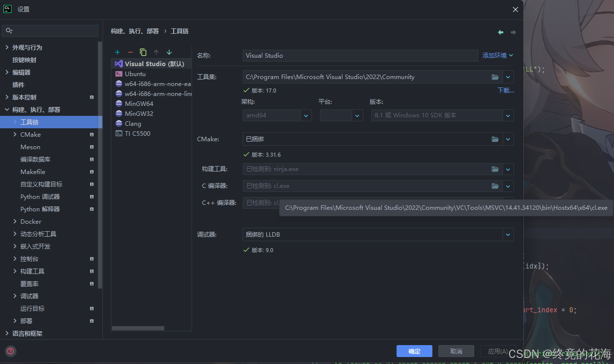Click project-level badge next to 版本控制
The width and height of the screenshot is (614, 364).
[x=92, y=97]
